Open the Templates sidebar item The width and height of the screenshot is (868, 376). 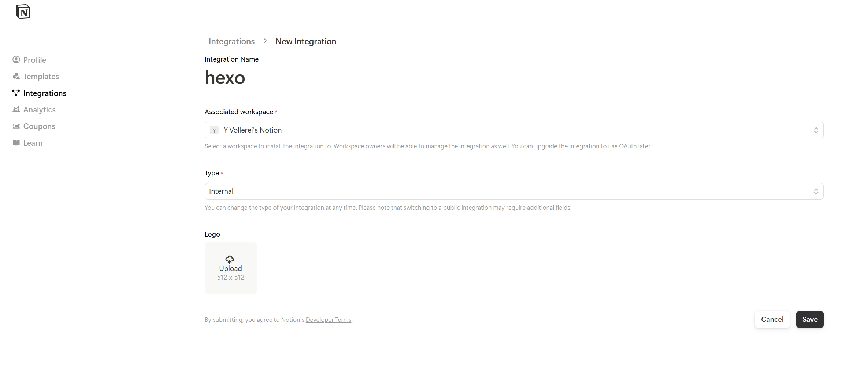(41, 77)
